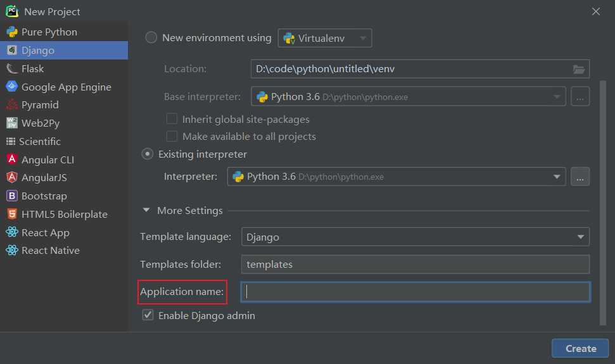
Task: Select React Native project type
Action: [64, 251]
